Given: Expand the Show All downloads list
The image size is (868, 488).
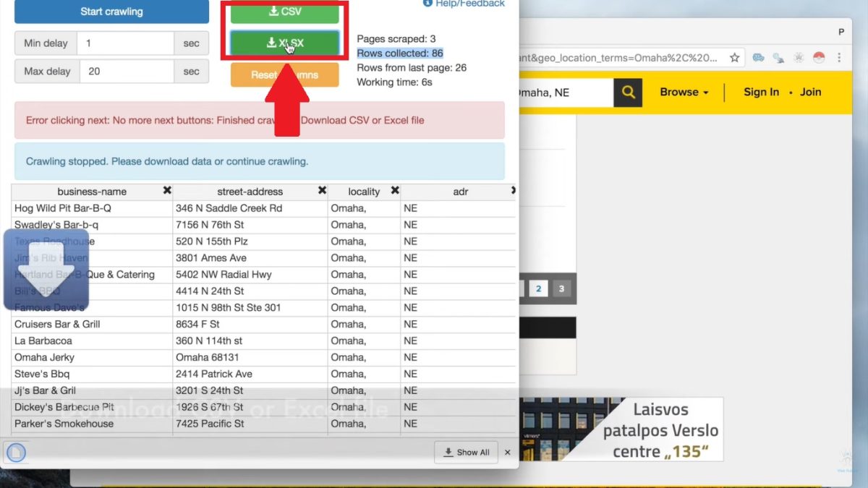Looking at the screenshot, I should pyautogui.click(x=466, y=452).
